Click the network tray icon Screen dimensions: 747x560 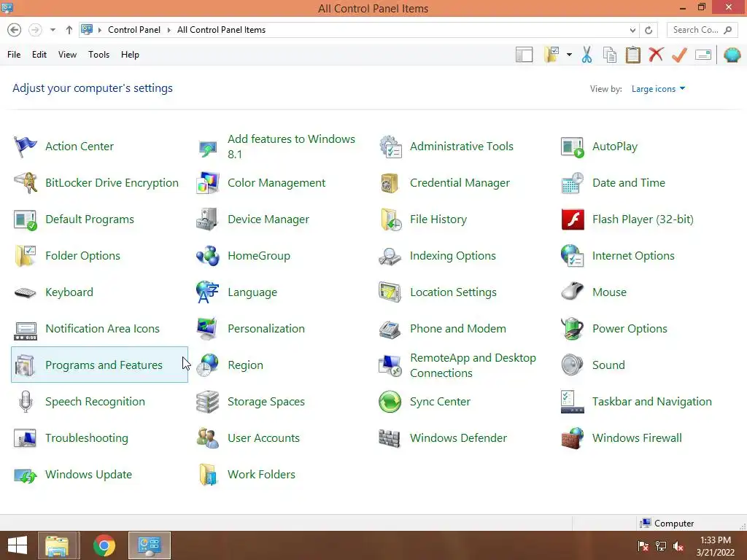661,546
